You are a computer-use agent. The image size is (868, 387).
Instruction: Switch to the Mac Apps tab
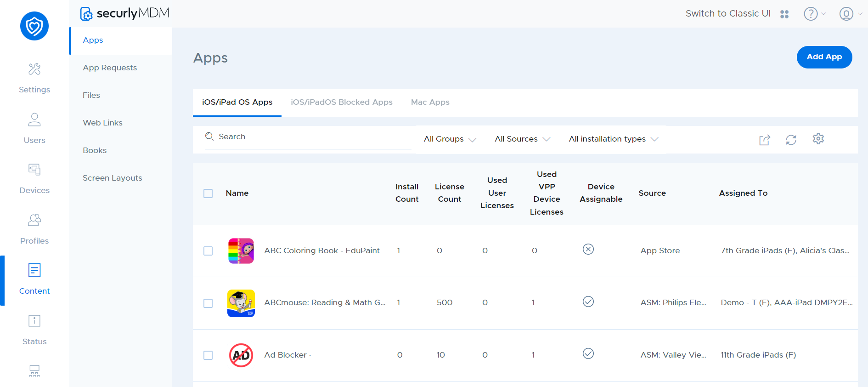(430, 102)
